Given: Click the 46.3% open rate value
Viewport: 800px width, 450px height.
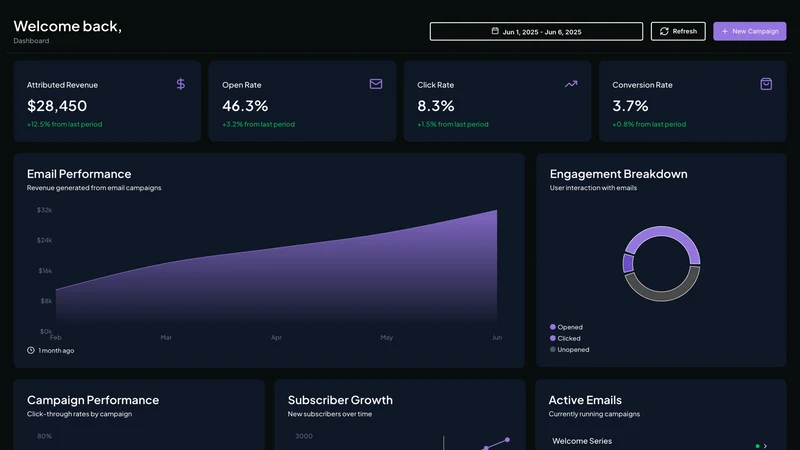Looking at the screenshot, I should coord(245,106).
